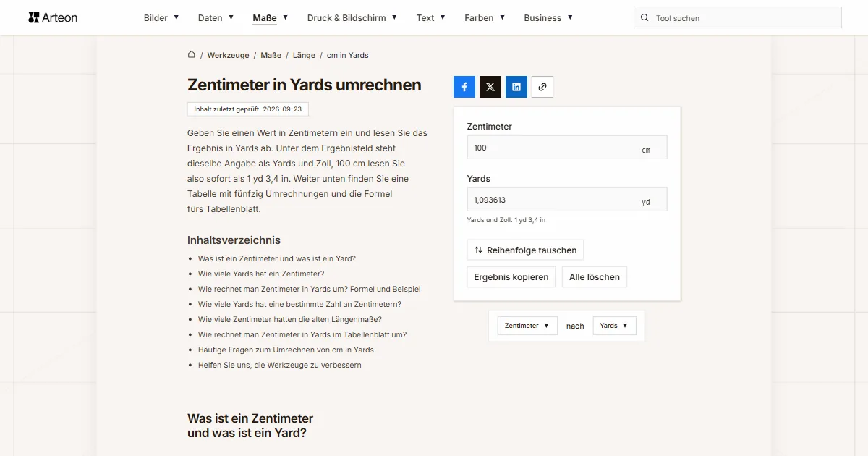Click Alle löschen button
This screenshot has width=868, height=456.
pyautogui.click(x=595, y=277)
